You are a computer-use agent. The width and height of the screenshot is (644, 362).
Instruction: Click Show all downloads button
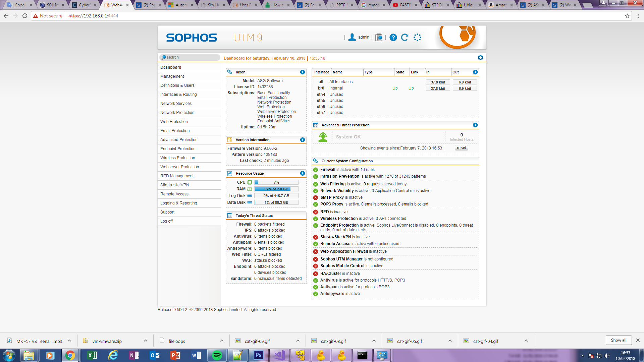619,340
